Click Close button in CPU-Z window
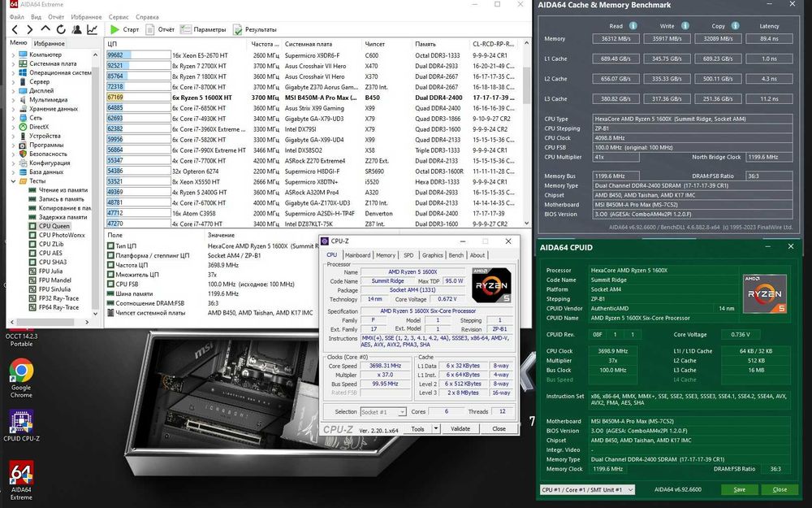 click(499, 428)
